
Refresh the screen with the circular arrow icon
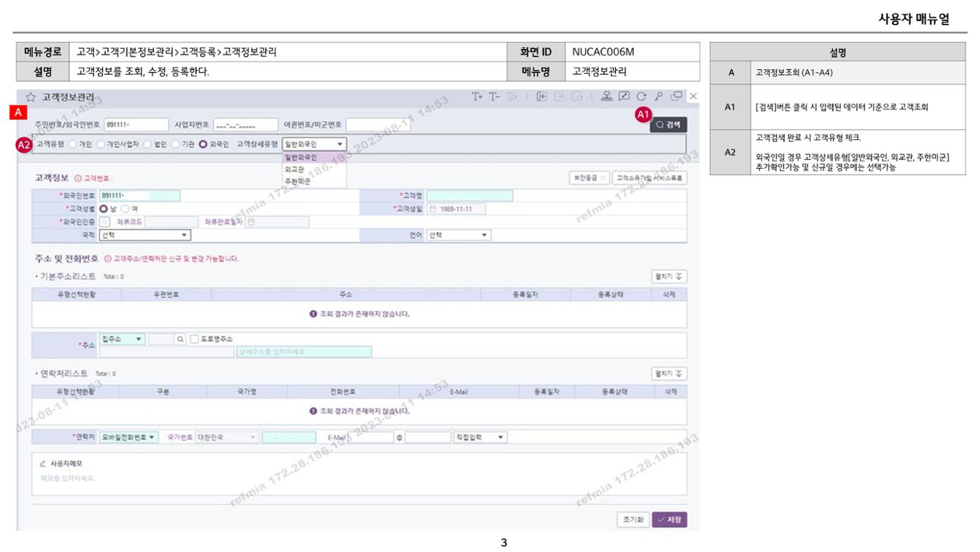coord(641,97)
